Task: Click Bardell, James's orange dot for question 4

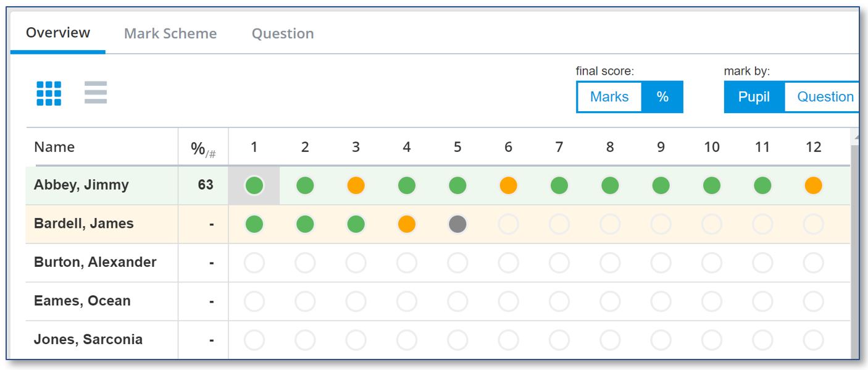Action: [406, 224]
